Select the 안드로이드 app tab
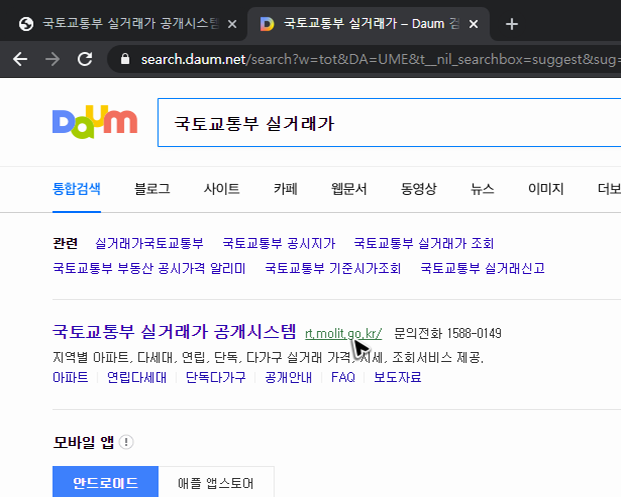 105,483
